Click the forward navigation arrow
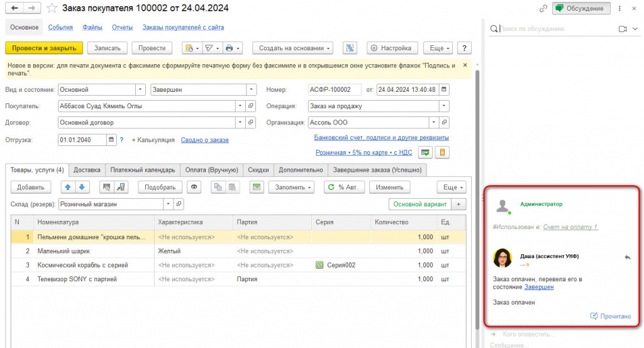This screenshot has width=644, height=348. click(x=32, y=8)
